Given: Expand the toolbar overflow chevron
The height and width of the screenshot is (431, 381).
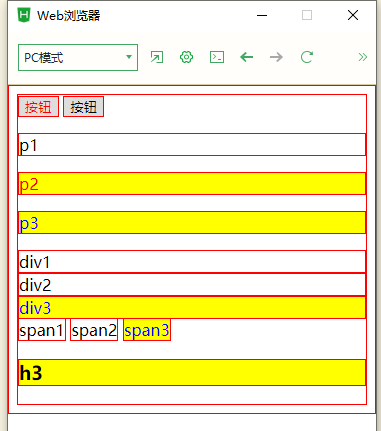Looking at the screenshot, I should (363, 57).
